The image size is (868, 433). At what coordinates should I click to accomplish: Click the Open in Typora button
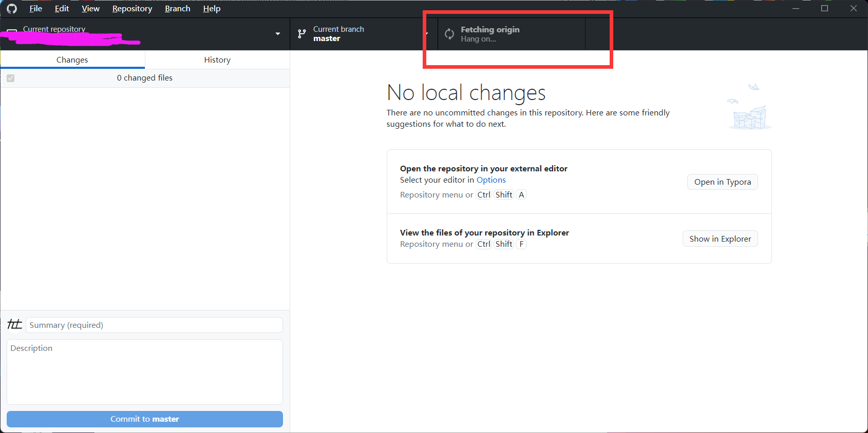point(723,182)
